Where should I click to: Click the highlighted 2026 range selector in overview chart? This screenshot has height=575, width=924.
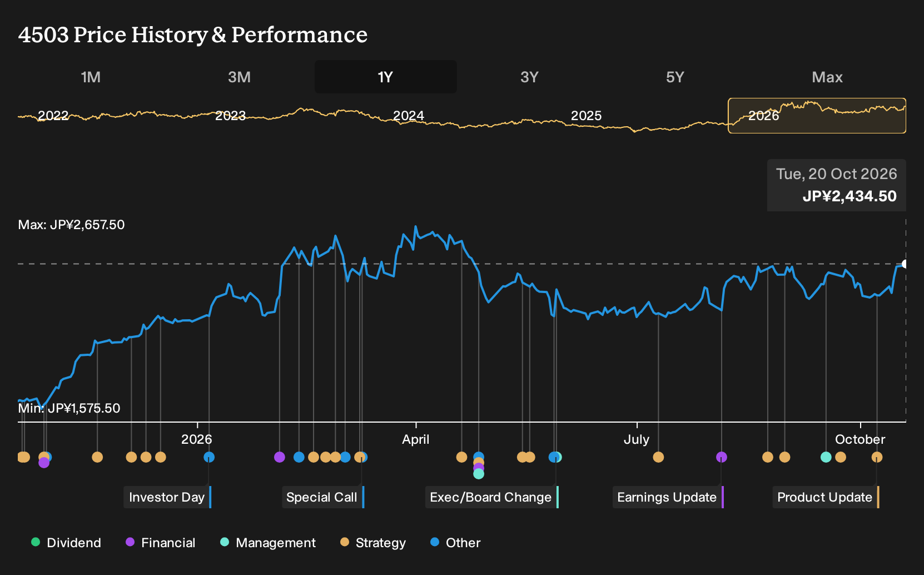pyautogui.click(x=817, y=116)
